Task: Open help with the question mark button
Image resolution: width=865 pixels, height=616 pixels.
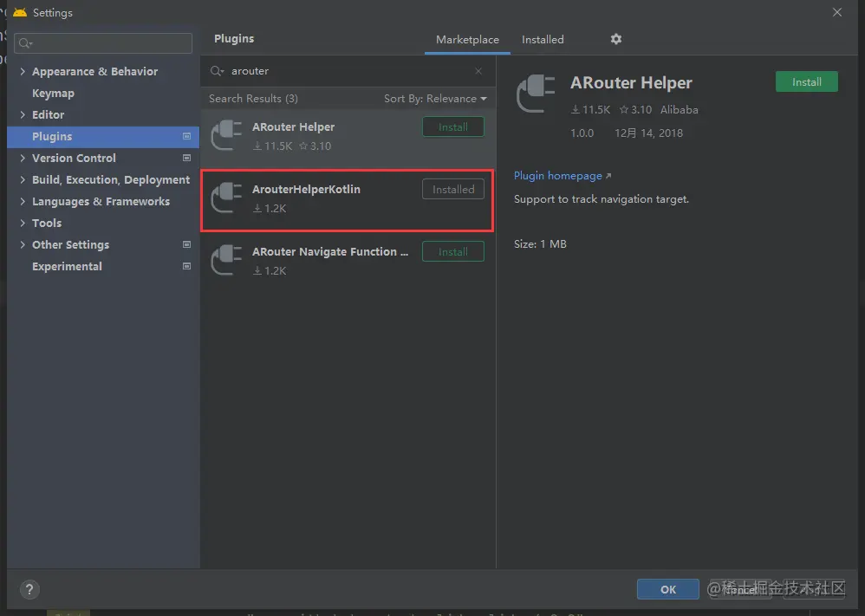Action: click(x=29, y=589)
